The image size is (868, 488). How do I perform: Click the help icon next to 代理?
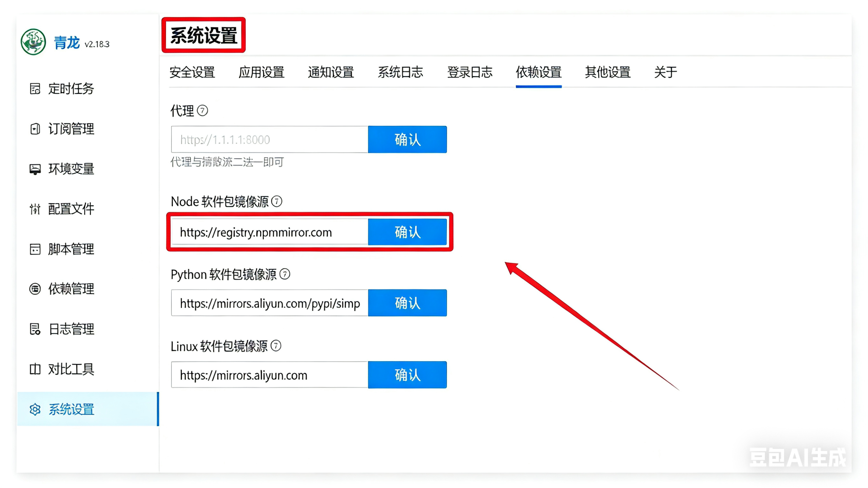click(203, 111)
